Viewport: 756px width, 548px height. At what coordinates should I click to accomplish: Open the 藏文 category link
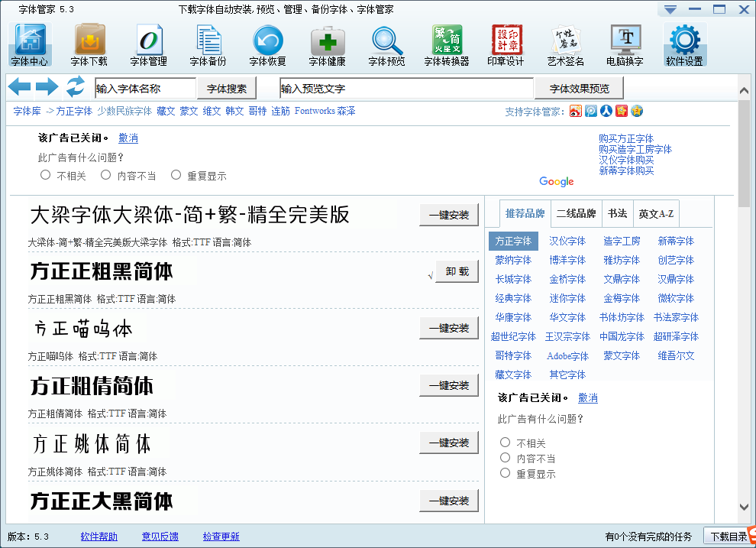coord(166,112)
